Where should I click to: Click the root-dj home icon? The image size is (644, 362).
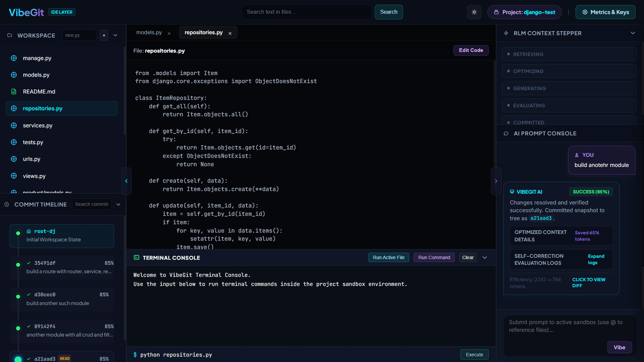tap(29, 231)
